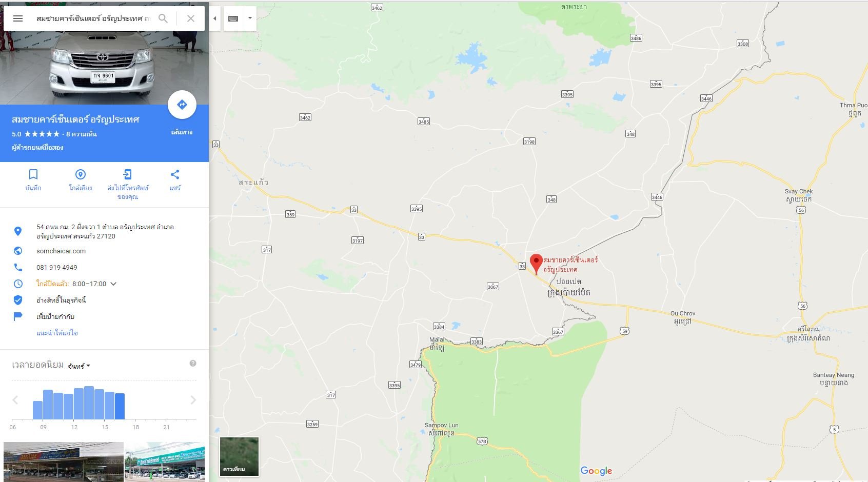Click the red map marker pin
This screenshot has height=482, width=868.
click(536, 264)
